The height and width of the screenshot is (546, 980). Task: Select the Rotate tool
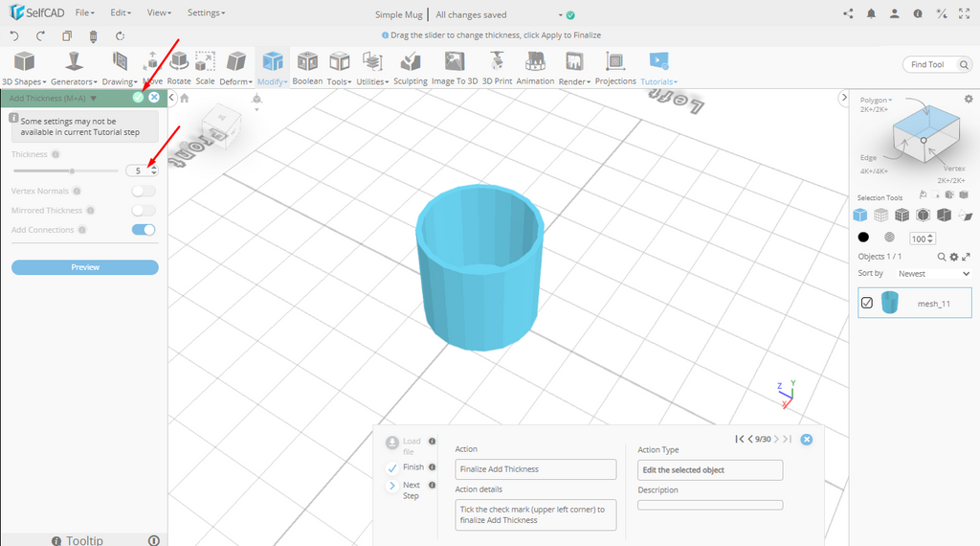179,68
